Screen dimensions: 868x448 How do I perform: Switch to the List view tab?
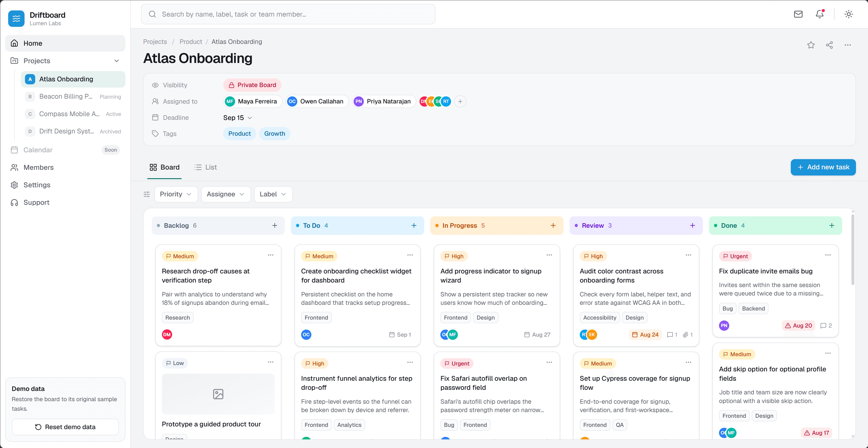click(x=205, y=167)
